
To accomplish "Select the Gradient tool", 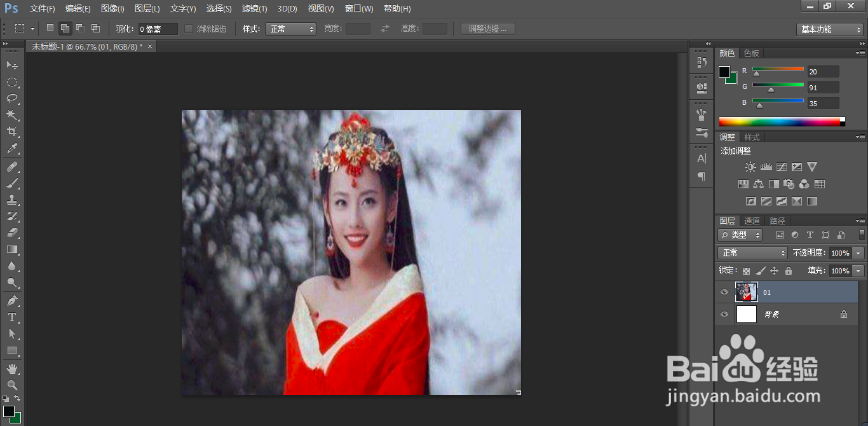I will click(x=12, y=249).
